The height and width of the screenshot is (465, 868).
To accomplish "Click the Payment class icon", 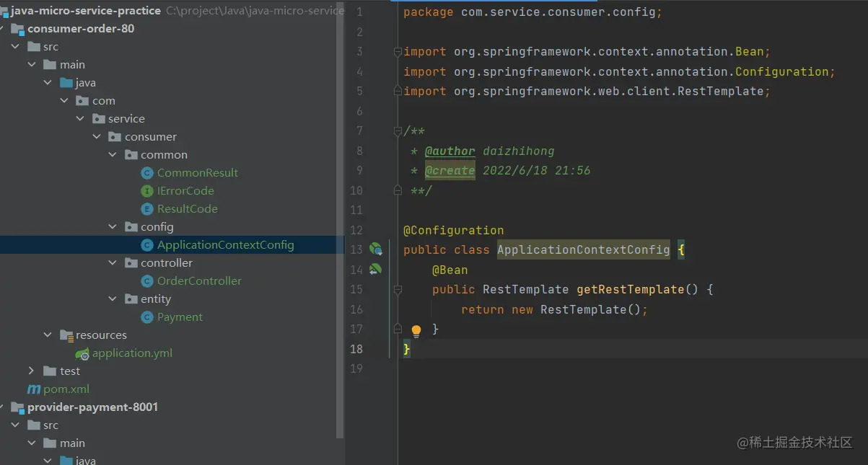I will tap(147, 317).
